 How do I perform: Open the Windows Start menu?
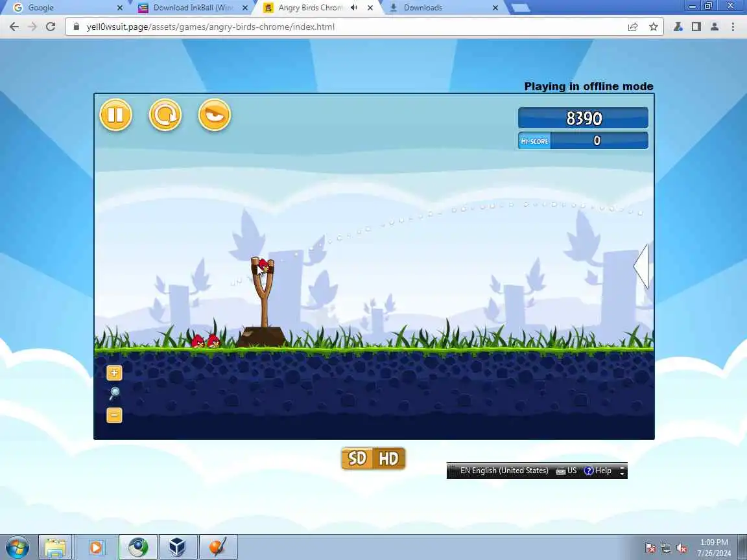click(x=17, y=547)
